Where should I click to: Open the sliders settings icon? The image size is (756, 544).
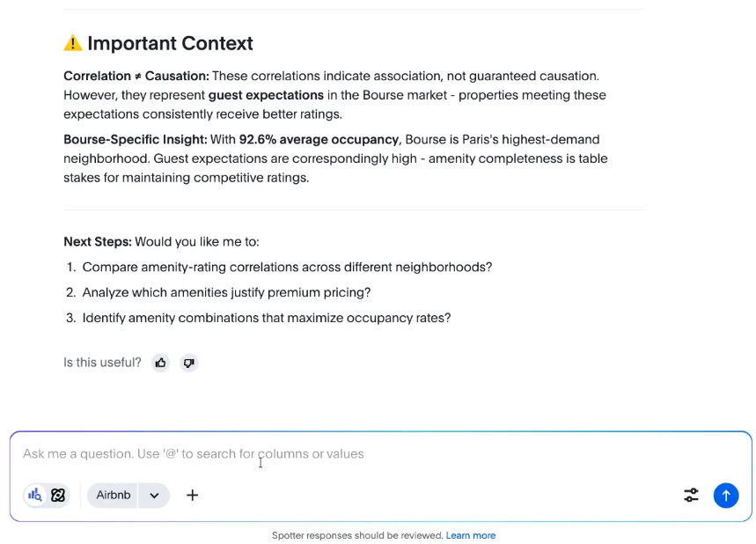[691, 495]
